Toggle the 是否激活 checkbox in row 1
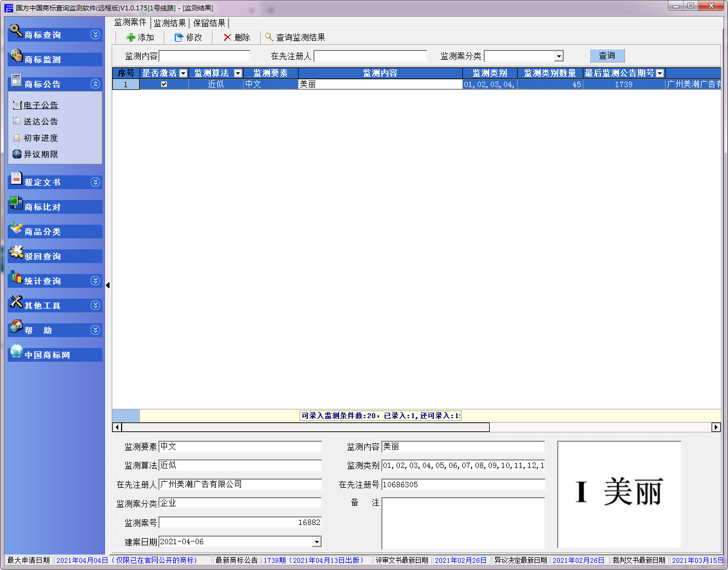Viewport: 728px width, 570px height. click(x=164, y=84)
